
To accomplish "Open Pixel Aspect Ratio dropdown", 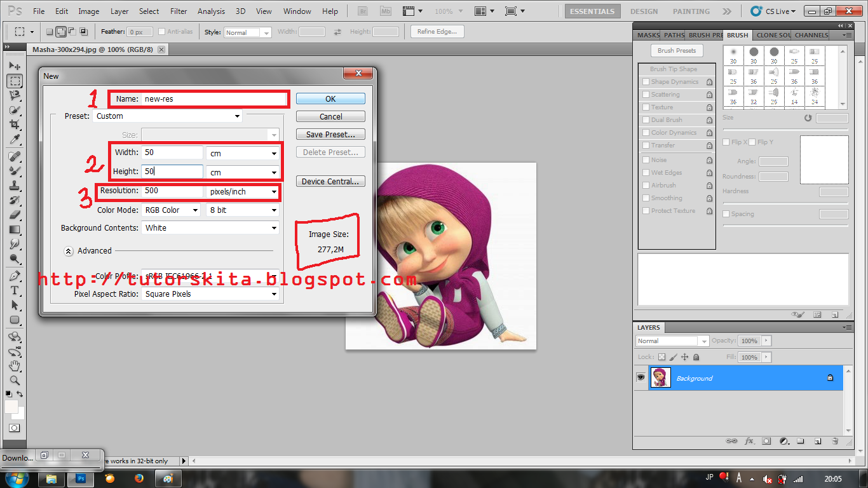I will tap(211, 294).
